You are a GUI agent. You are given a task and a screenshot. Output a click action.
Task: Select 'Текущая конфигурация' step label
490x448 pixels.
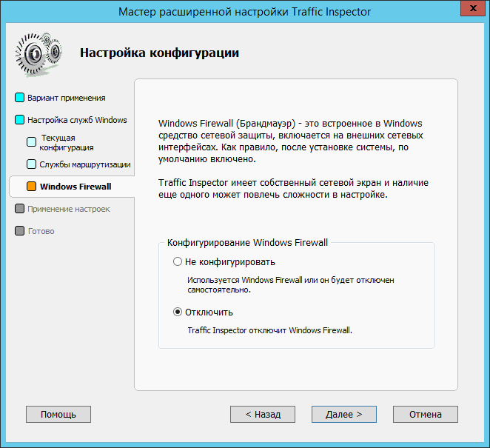(67, 143)
